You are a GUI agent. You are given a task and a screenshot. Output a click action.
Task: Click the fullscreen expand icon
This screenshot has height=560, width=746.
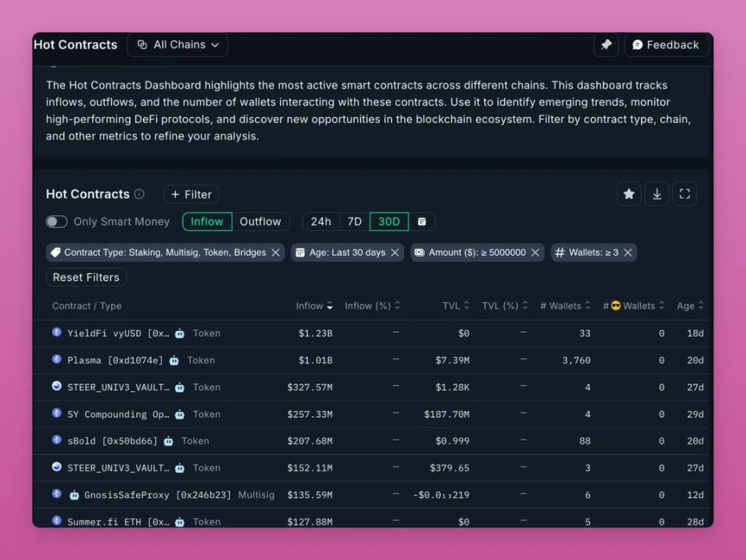pyautogui.click(x=685, y=194)
